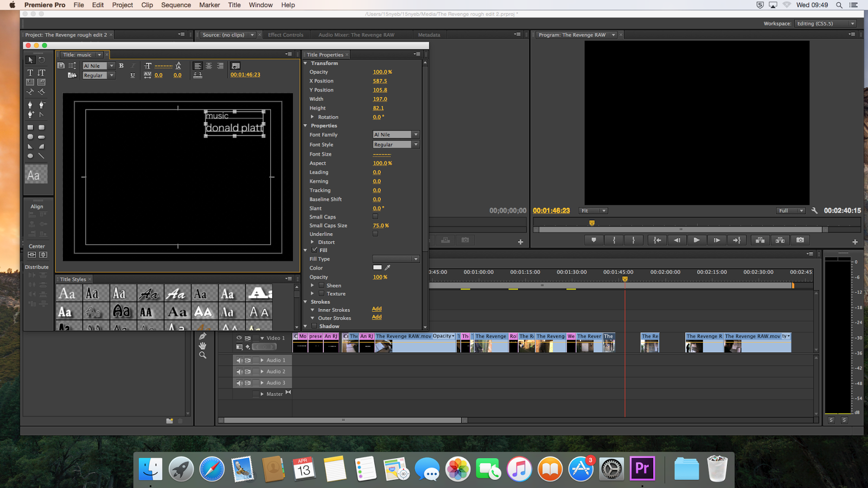Align title text left
The image size is (868, 488).
(197, 66)
